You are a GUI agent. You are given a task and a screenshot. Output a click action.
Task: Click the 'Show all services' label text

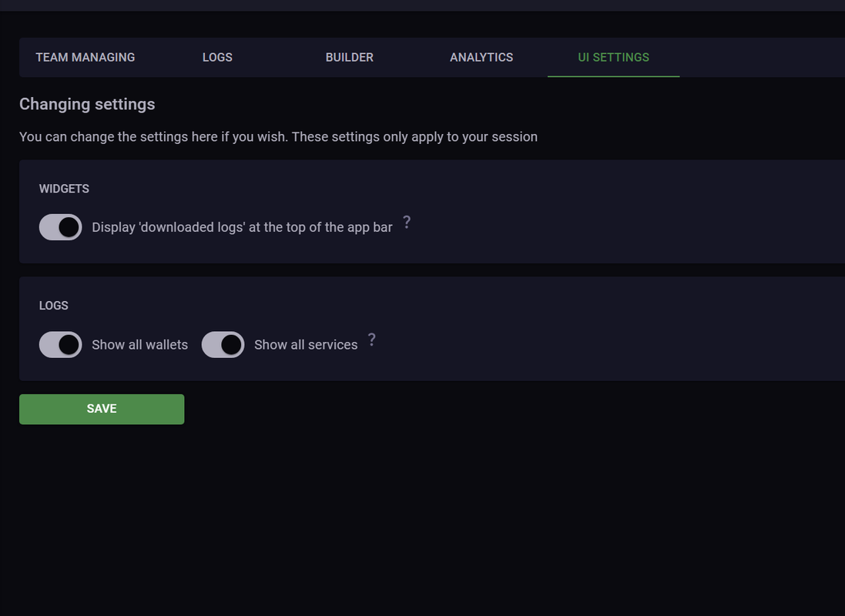coord(306,345)
